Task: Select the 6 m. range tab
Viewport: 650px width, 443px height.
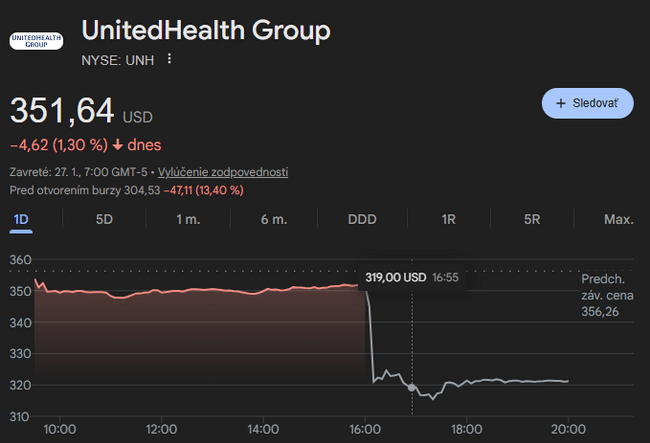Action: click(274, 219)
